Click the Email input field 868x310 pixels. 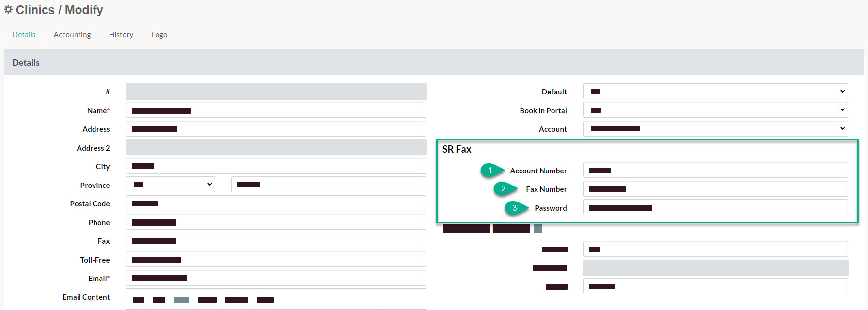(276, 278)
